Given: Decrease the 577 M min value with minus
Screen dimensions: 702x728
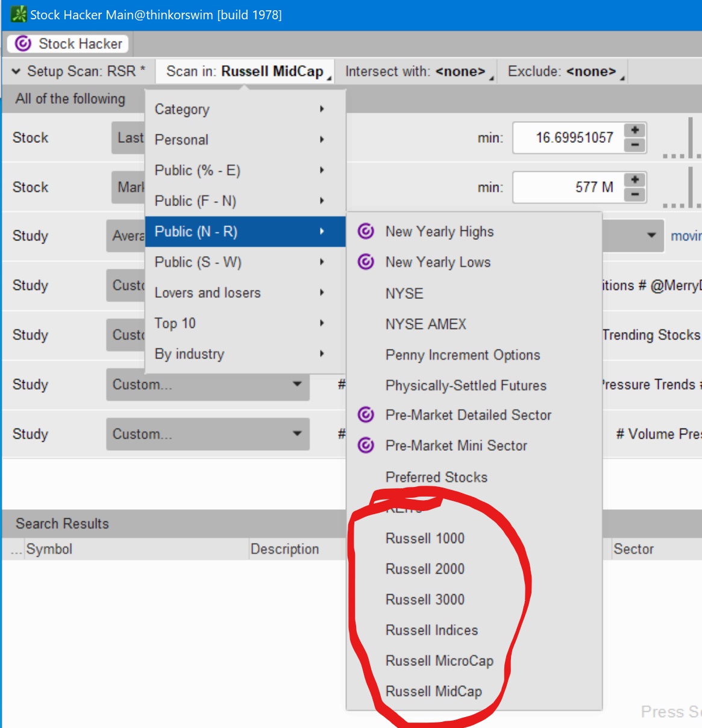Looking at the screenshot, I should tap(635, 195).
